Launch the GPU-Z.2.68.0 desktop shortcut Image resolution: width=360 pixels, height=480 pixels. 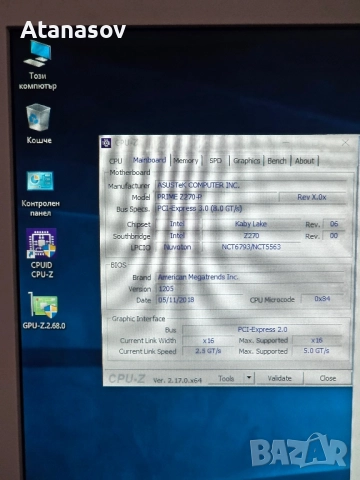coord(44,311)
